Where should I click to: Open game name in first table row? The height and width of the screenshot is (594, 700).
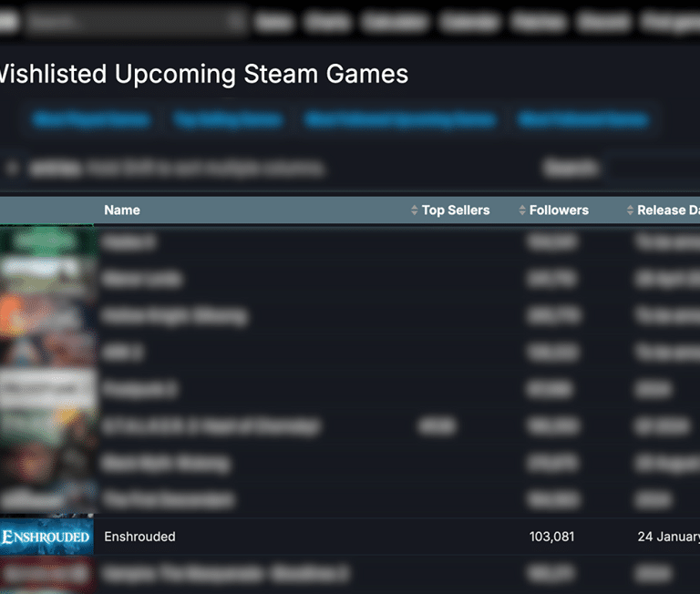(x=129, y=242)
